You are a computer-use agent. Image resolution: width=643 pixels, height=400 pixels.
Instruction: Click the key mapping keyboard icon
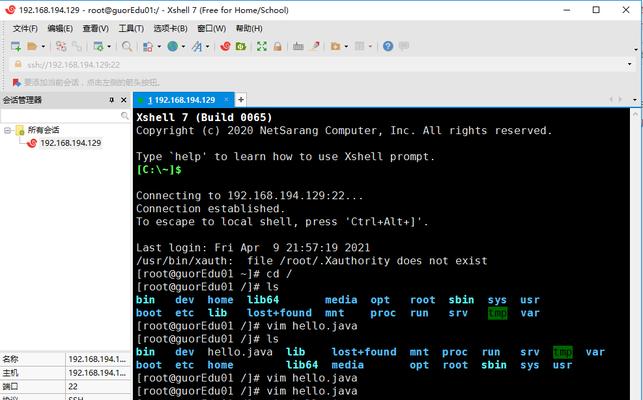[298, 46]
